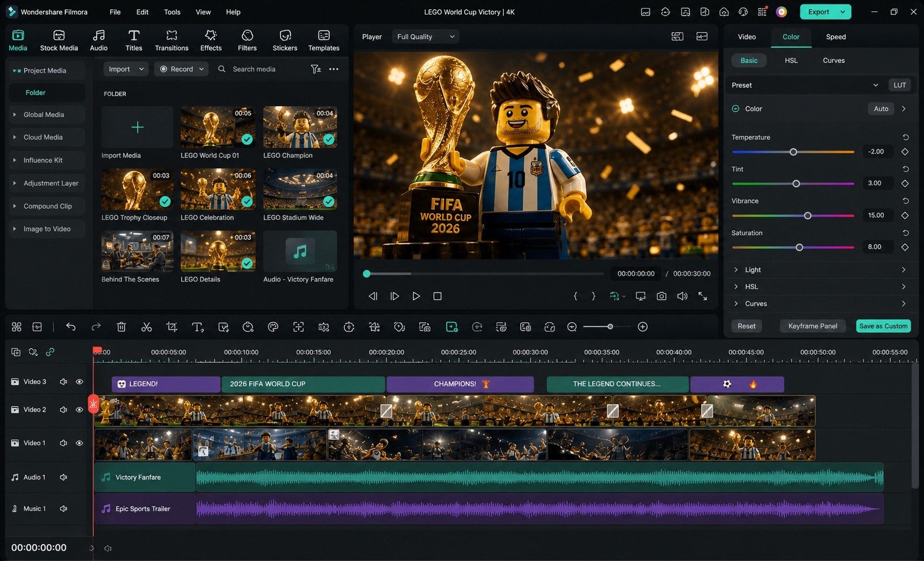Viewport: 924px width, 561px height.
Task: Open the Titles panel
Action: pyautogui.click(x=134, y=41)
